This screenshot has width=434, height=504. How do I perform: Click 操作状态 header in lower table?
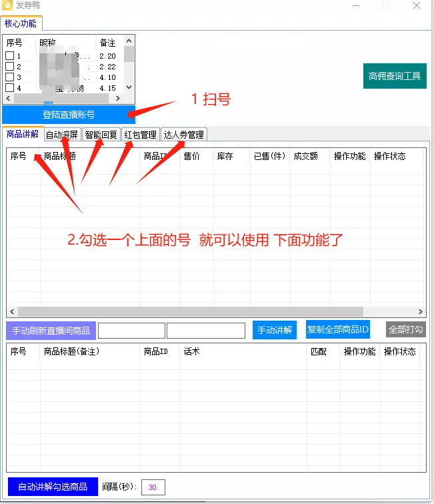coord(400,351)
